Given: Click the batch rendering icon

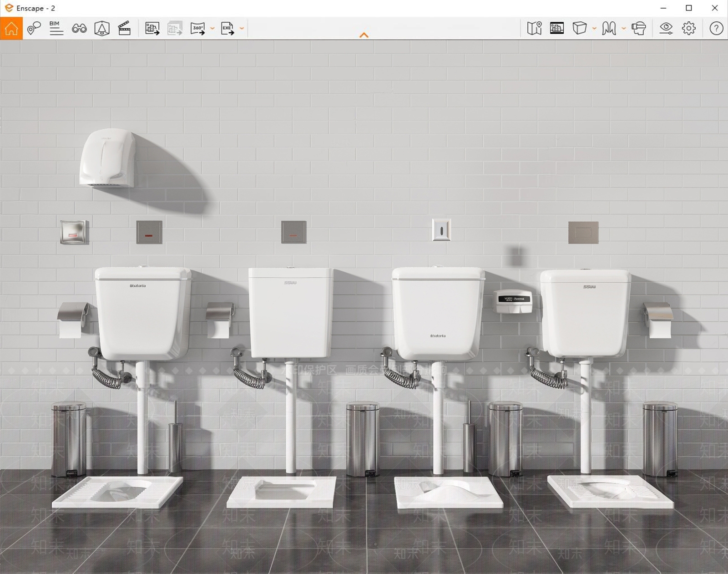Looking at the screenshot, I should pyautogui.click(x=175, y=28).
